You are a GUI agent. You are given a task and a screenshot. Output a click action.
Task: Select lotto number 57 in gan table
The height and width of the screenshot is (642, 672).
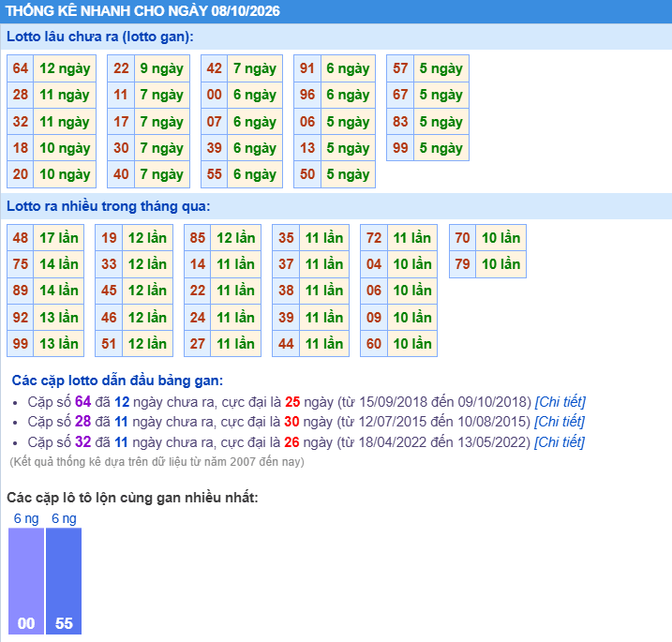point(400,68)
